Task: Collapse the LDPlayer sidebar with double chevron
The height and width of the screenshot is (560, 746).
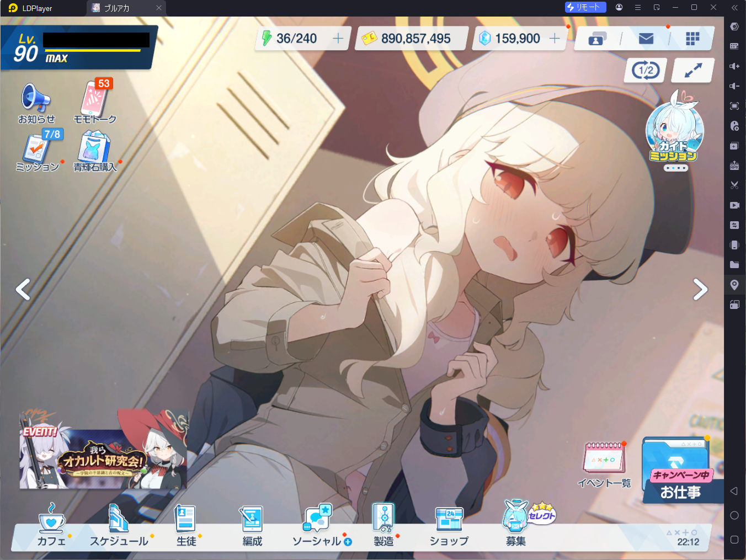Action: (734, 8)
